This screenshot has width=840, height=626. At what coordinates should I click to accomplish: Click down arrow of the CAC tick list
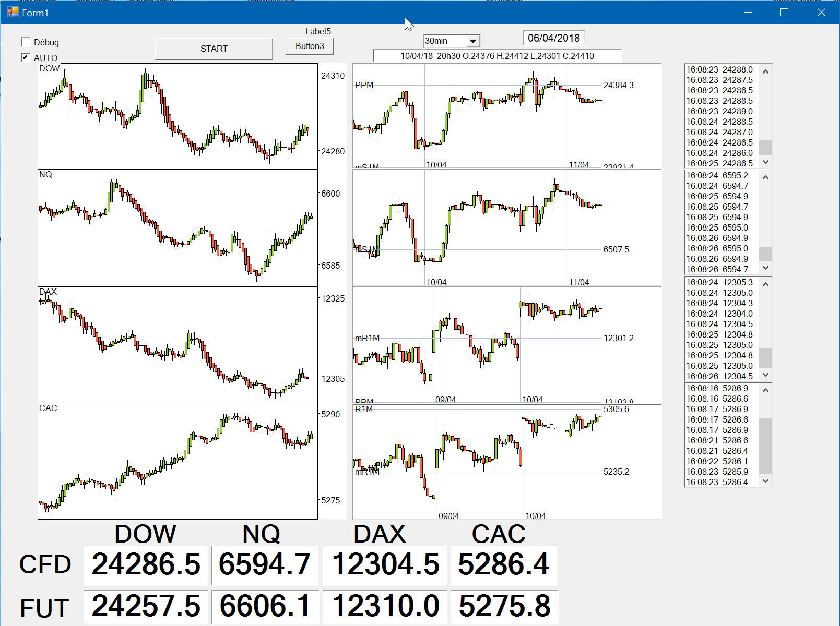pos(765,481)
